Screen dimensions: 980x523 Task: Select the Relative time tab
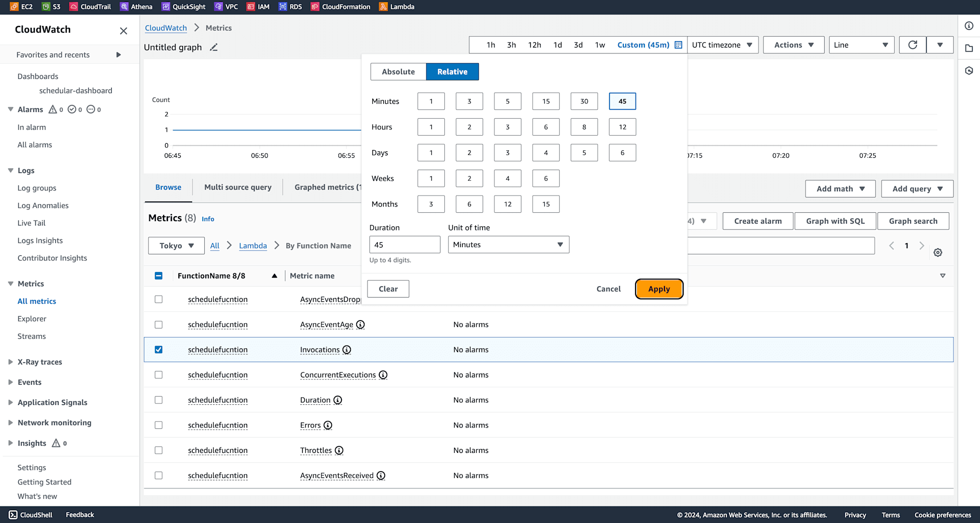coord(452,72)
